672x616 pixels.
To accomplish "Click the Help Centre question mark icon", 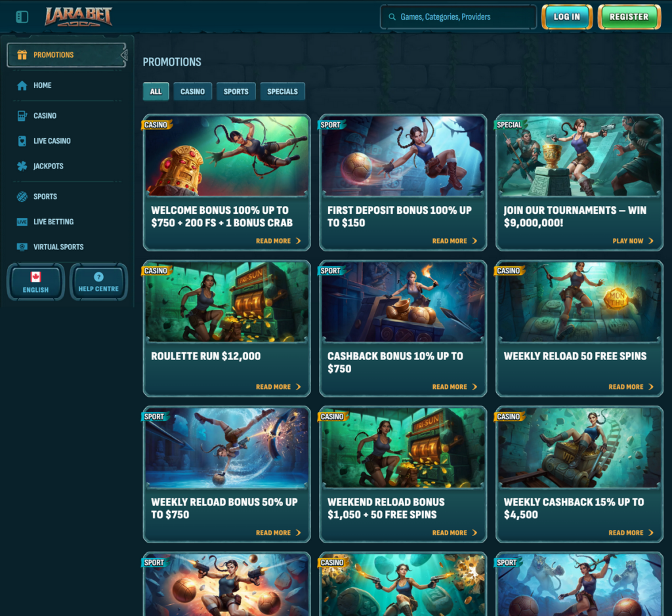I will pyautogui.click(x=98, y=277).
